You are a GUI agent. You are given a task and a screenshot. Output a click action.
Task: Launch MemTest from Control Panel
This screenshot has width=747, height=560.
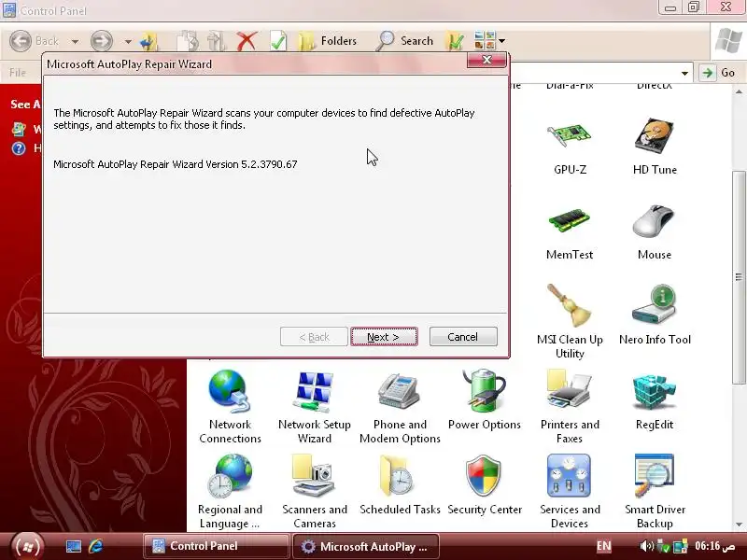(570, 231)
